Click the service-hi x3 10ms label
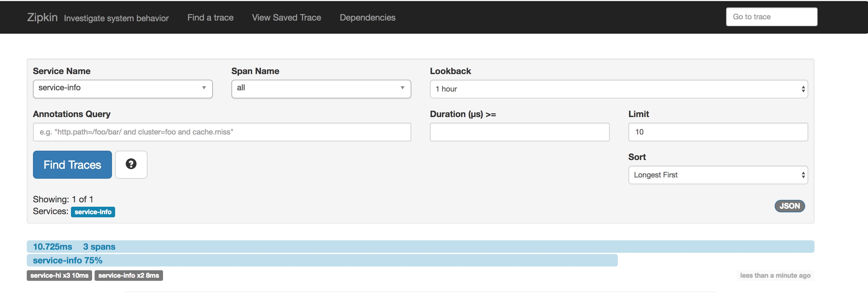This screenshot has height=297, width=868. coord(59,276)
